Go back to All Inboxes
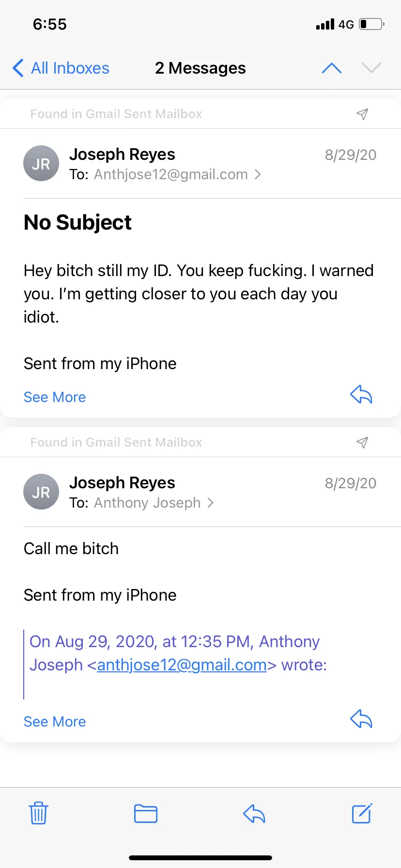 (x=61, y=68)
